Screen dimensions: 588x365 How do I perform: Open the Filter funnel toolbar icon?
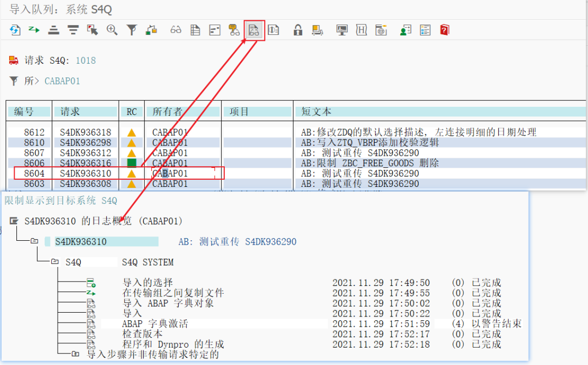pyautogui.click(x=132, y=30)
